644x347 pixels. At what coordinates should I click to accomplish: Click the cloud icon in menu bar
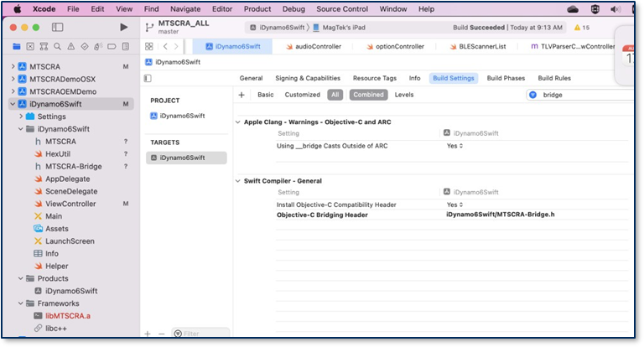click(x=573, y=9)
